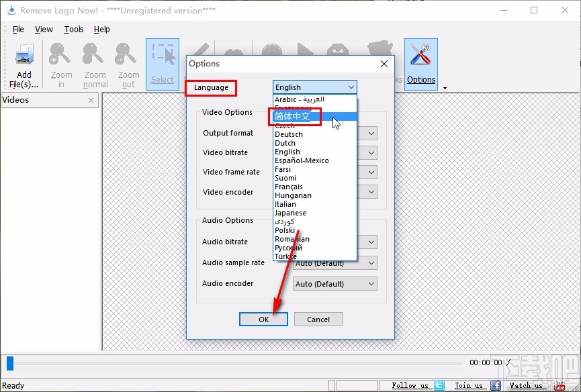Open the File menu
Viewport: 581px width, 392px height.
click(18, 30)
